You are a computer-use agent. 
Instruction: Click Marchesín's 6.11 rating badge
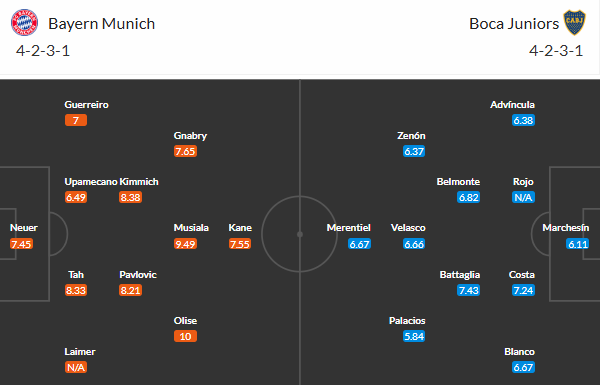577,244
